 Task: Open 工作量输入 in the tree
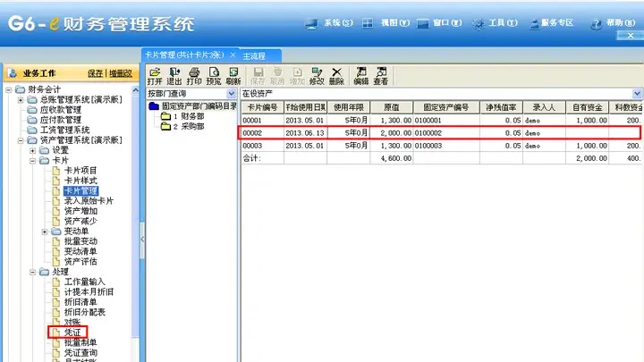coord(85,282)
